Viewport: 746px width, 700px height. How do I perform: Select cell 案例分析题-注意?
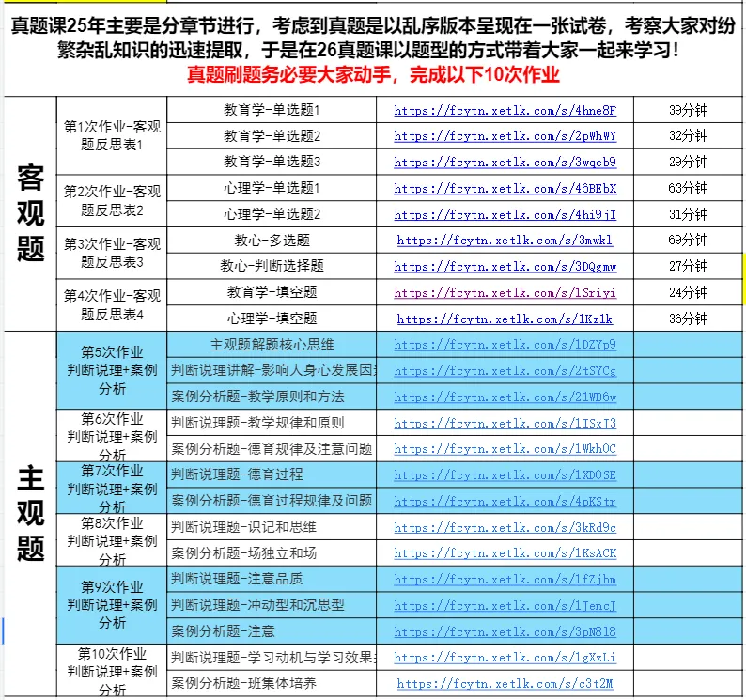[272, 631]
